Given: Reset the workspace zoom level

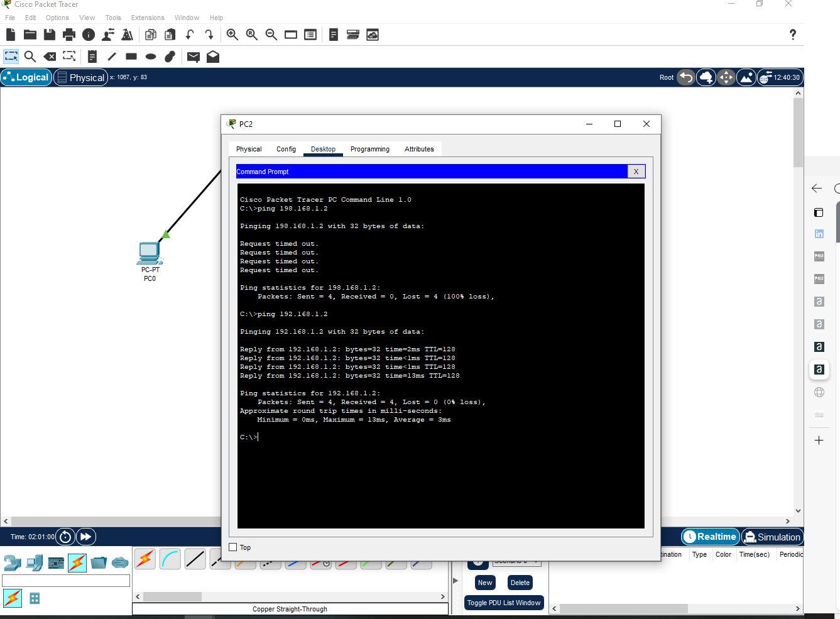Looking at the screenshot, I should click(252, 35).
